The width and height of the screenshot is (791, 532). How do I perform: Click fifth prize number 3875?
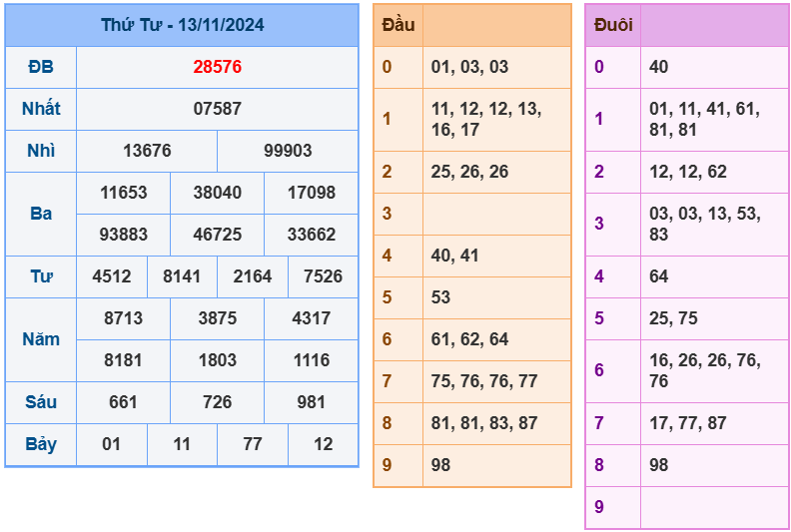click(x=217, y=318)
